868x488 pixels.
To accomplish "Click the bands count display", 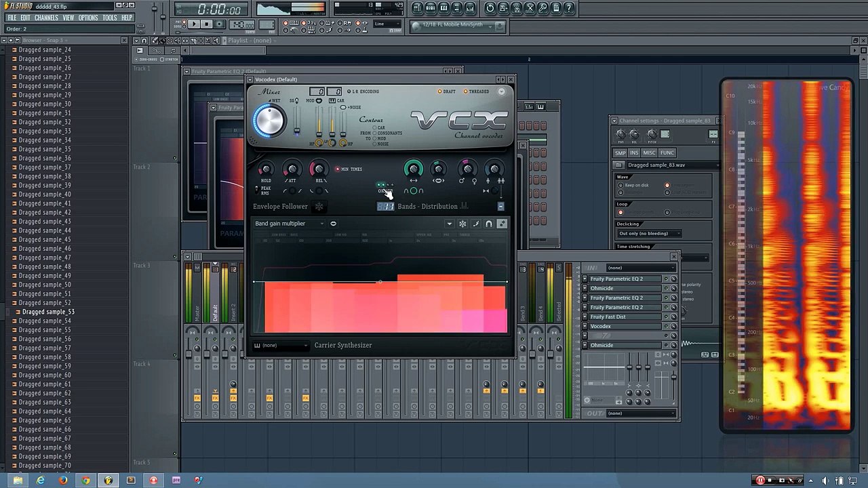I will pos(385,206).
